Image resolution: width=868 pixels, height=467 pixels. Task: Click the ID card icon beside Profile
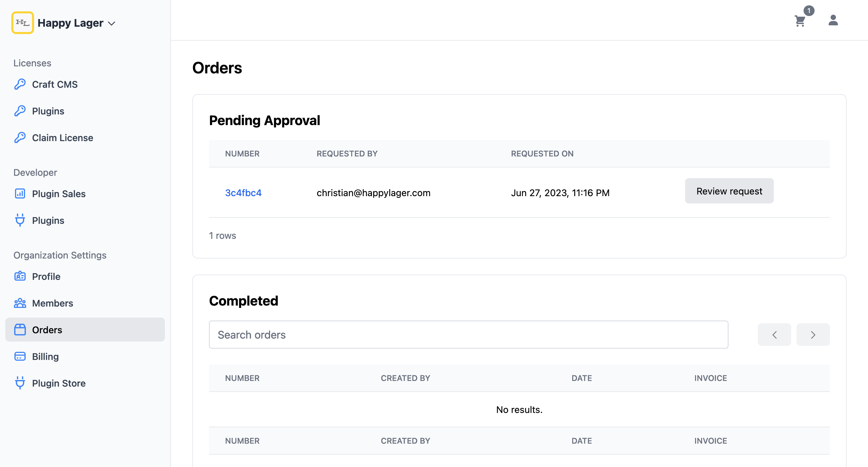pos(20,276)
